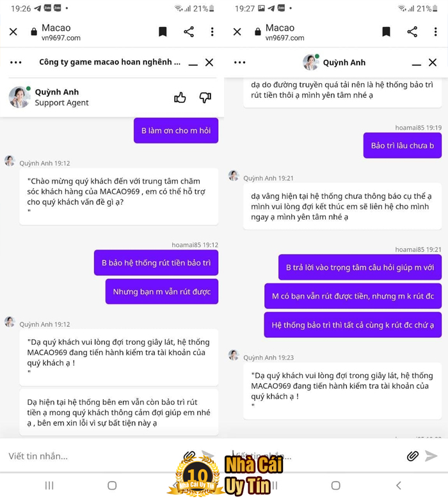Open chat options ellipsis in right chat
The image size is (448, 499).
(240, 63)
